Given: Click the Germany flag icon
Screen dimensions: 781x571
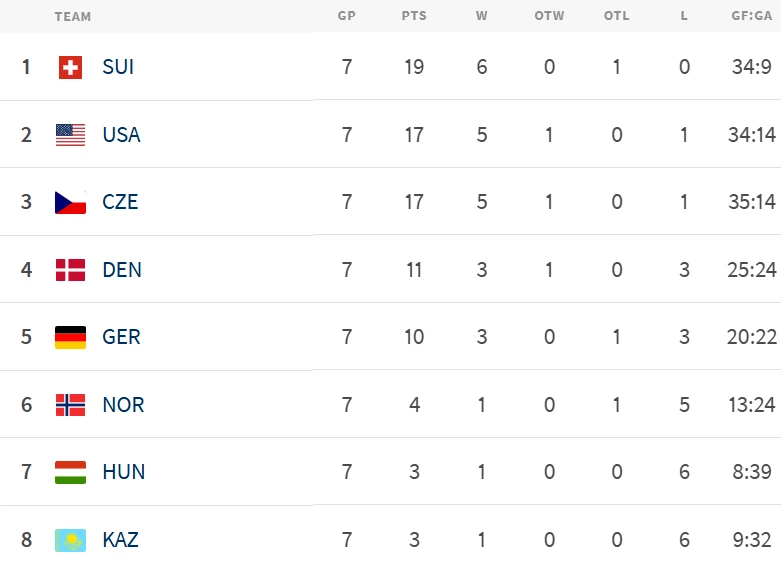Looking at the screenshot, I should (x=70, y=337).
